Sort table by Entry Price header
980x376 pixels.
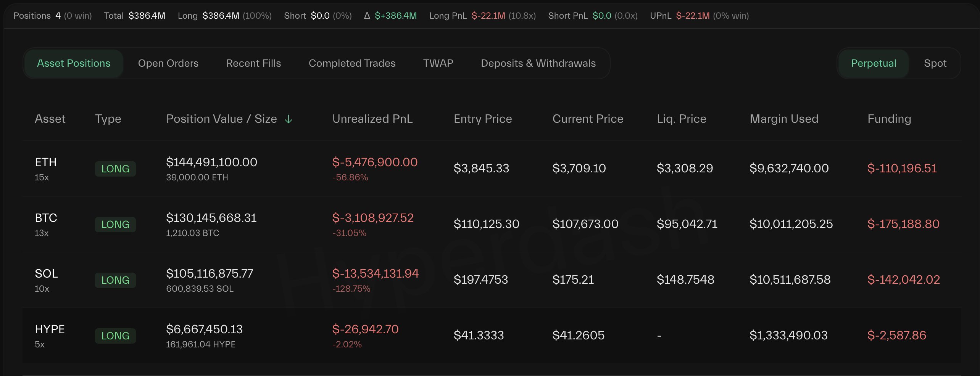point(483,119)
